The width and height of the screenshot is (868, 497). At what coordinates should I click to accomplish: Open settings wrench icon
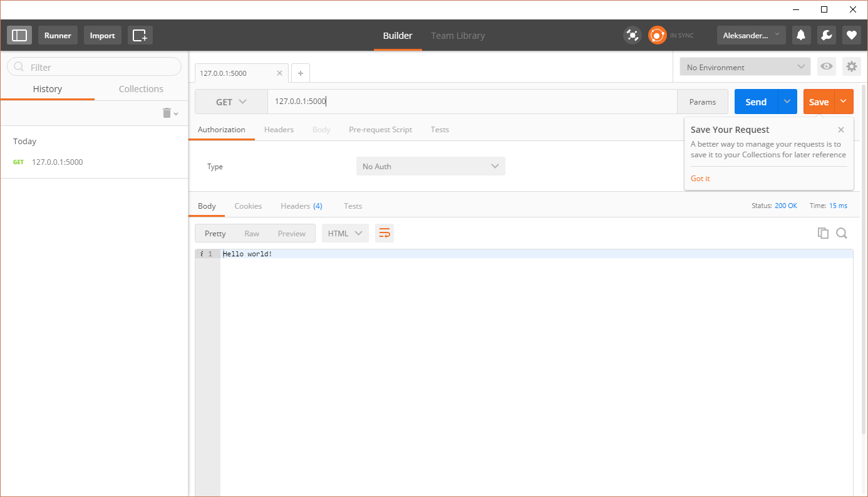(826, 35)
